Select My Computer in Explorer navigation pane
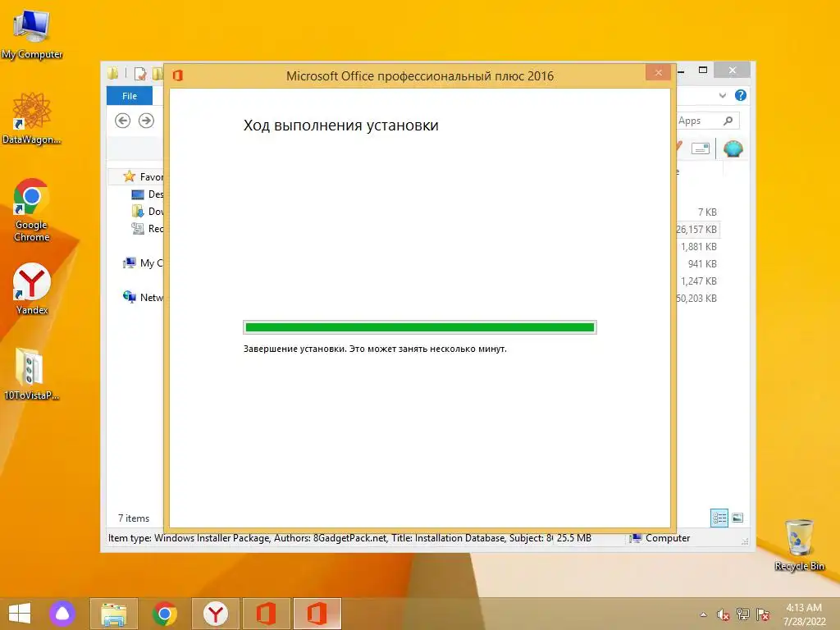Screen dimensions: 840x630 tap(143, 263)
